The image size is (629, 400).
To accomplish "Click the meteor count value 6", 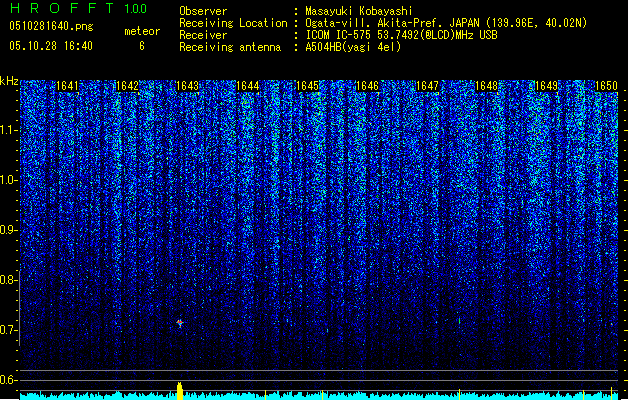I will coord(142,46).
